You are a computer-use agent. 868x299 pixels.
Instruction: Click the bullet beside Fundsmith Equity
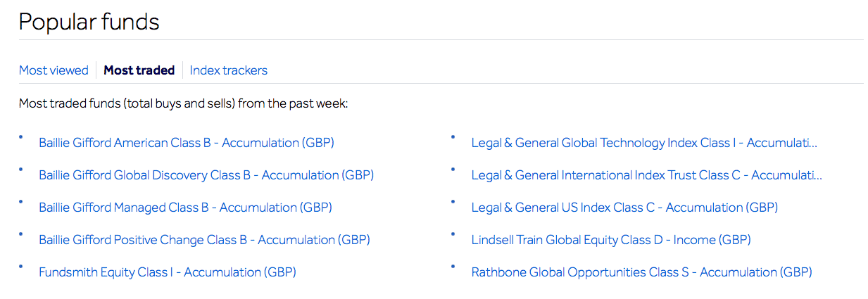click(x=21, y=267)
